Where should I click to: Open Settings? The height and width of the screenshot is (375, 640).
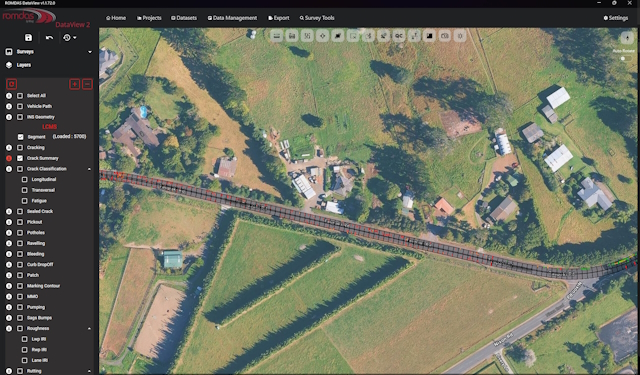click(616, 18)
